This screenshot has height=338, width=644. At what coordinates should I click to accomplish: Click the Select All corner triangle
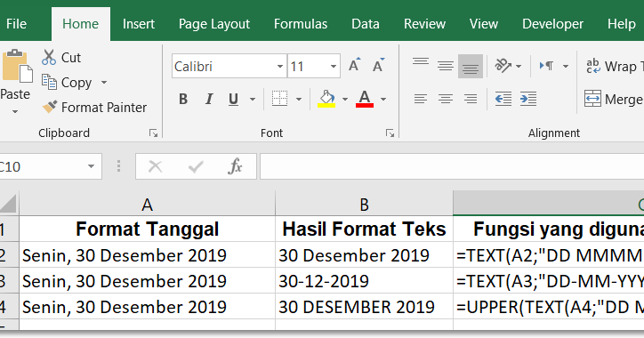coord(8,204)
